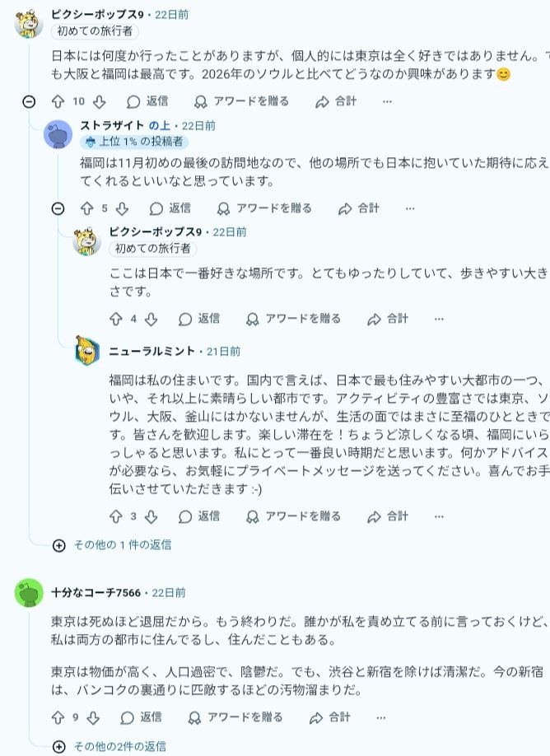Image resolution: width=550 pixels, height=756 pixels.
Task: Upvote 十分なコーチ7566's comment with 9 votes
Action: 58,717
